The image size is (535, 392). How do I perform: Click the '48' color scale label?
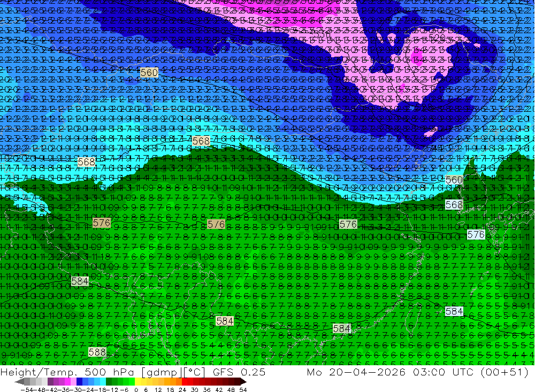point(231,390)
